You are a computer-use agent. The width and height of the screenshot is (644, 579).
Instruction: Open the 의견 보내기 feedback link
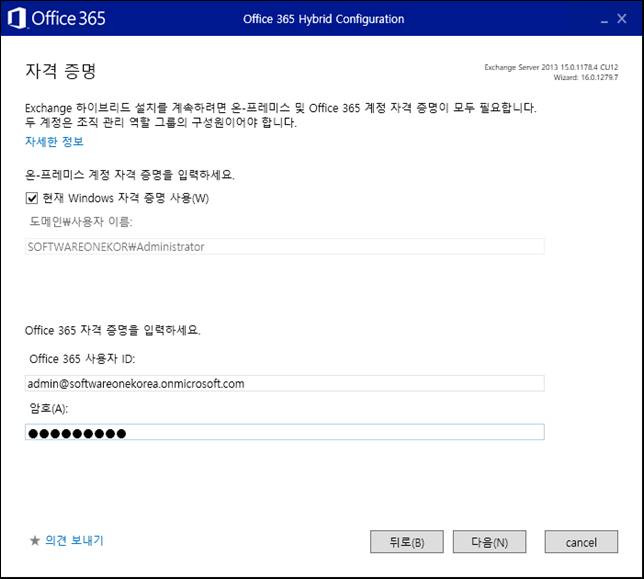[x=74, y=540]
